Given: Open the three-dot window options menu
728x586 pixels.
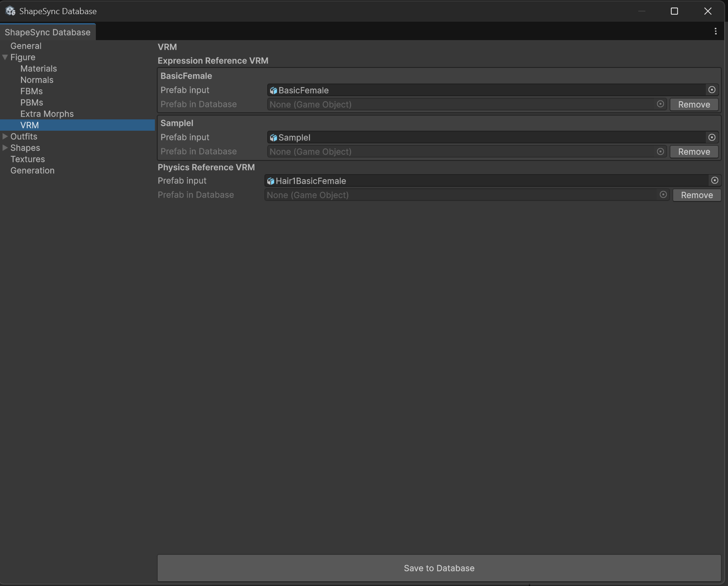Looking at the screenshot, I should (x=716, y=31).
